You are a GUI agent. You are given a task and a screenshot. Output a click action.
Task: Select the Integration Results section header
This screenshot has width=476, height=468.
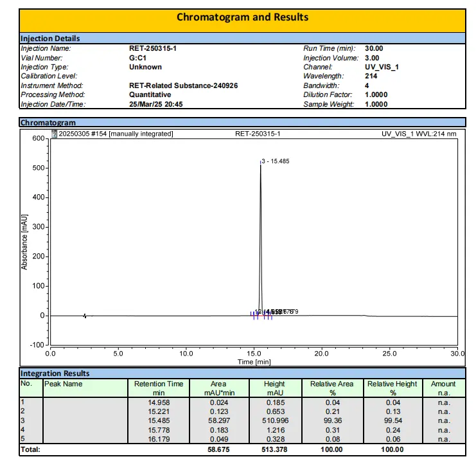click(55, 373)
